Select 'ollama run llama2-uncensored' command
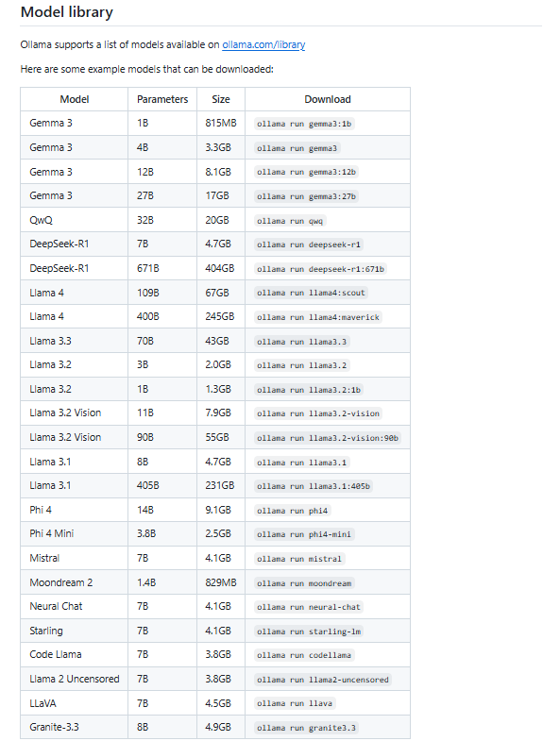Viewport: 560px width, 741px height. click(x=323, y=680)
